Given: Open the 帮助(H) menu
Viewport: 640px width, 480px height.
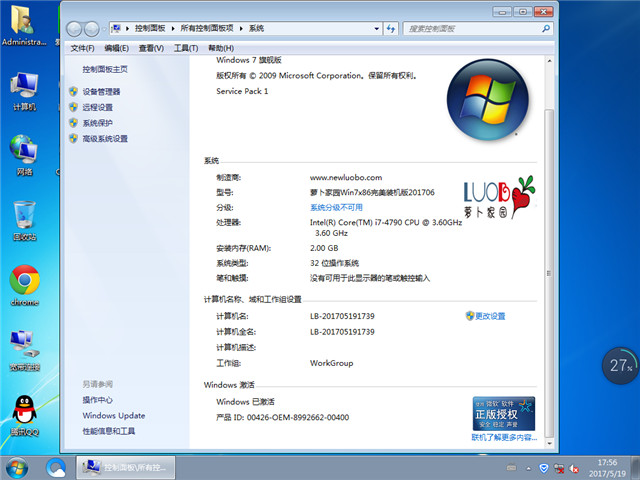Looking at the screenshot, I should coord(221,48).
